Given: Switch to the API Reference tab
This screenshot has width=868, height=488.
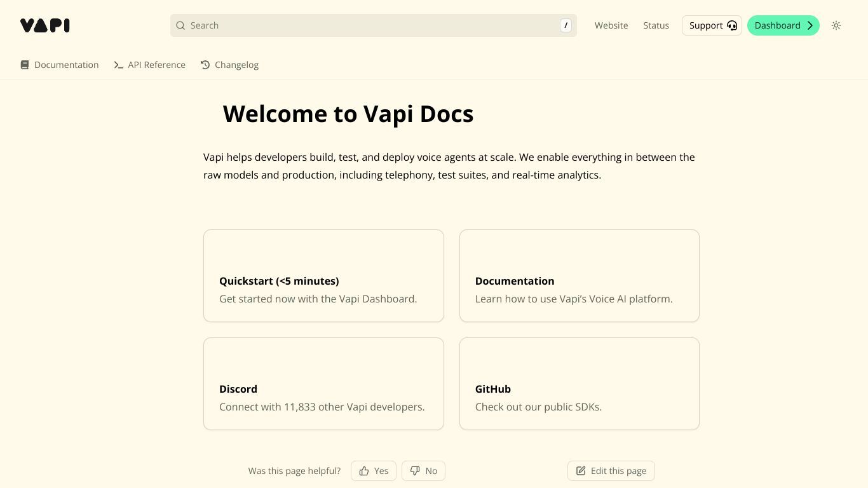Looking at the screenshot, I should 150,65.
